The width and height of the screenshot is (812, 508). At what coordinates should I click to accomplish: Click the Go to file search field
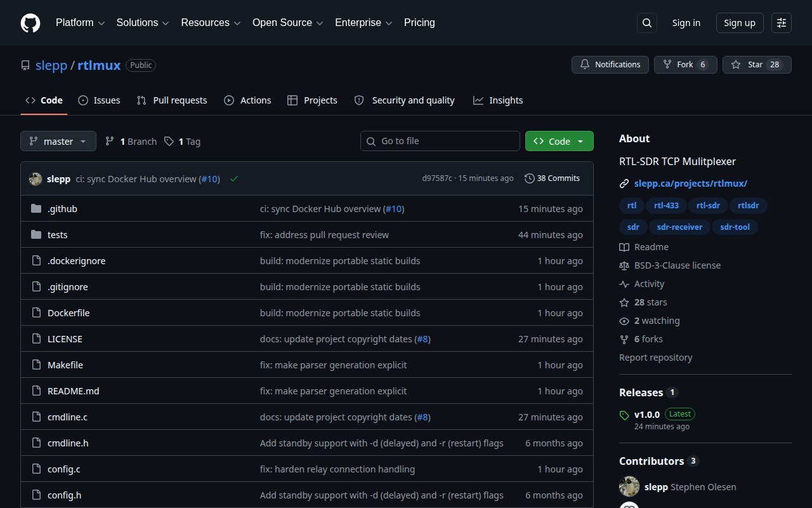coord(440,141)
